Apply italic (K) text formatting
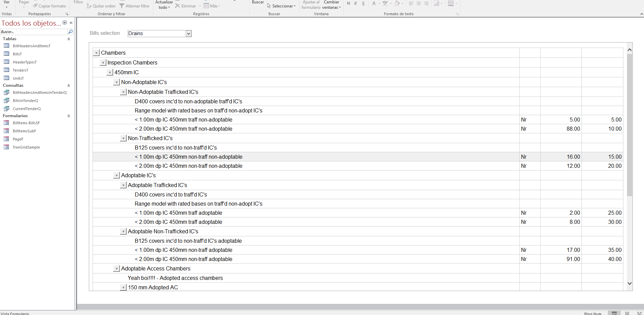644x315 pixels. (356, 3)
